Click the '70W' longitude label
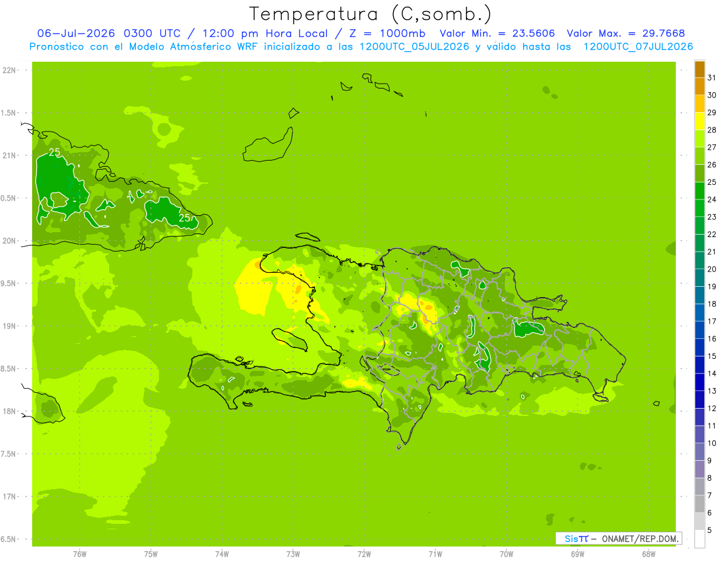The image size is (728, 562). tap(506, 554)
